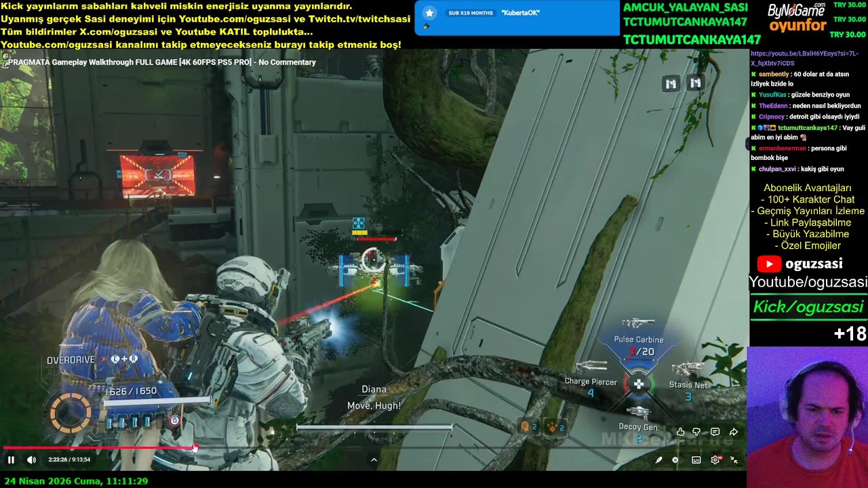
Task: Click the Decoy Gen. weapon icon
Action: pos(638,411)
